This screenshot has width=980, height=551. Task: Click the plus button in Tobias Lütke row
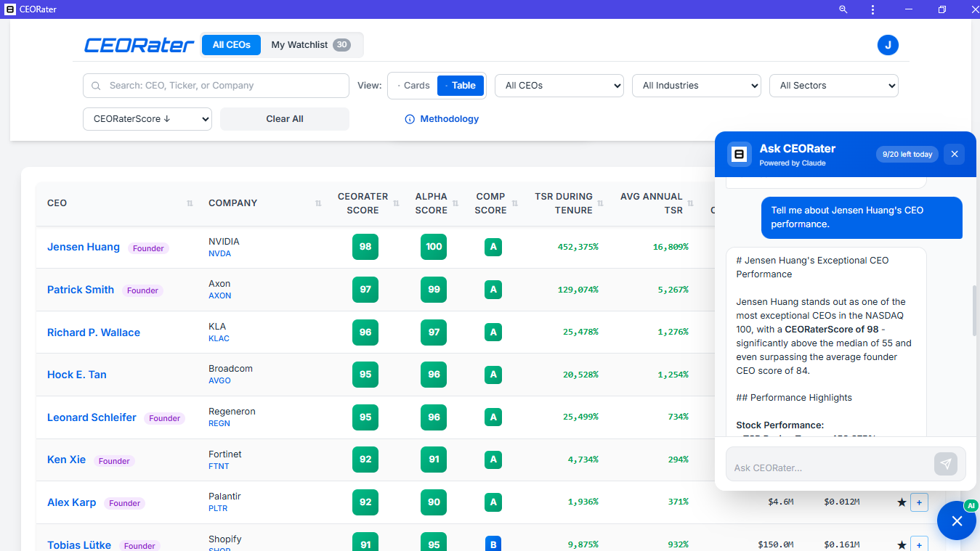pos(919,544)
